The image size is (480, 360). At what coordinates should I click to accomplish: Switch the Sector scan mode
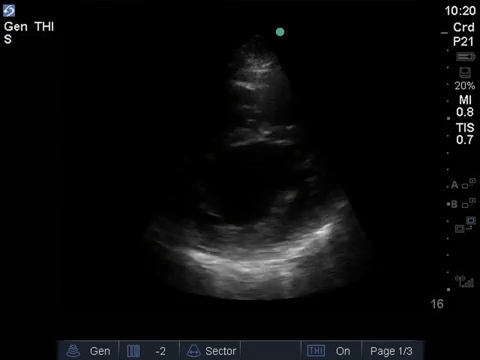click(x=210, y=351)
